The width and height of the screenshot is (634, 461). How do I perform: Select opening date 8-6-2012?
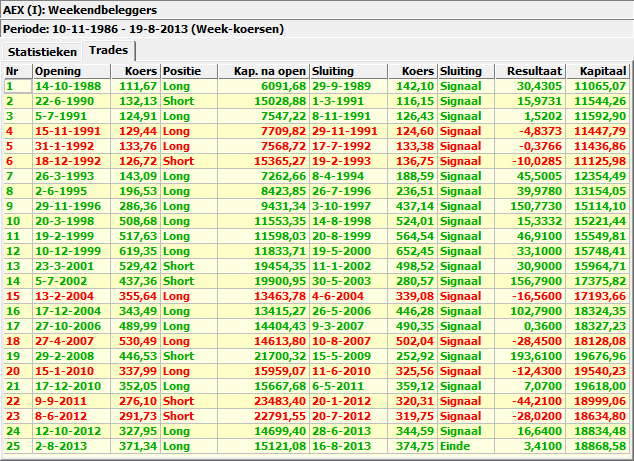[61, 415]
